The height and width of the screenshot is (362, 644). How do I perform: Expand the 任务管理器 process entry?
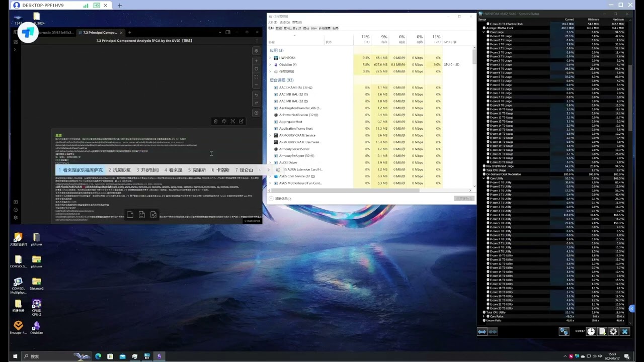270,71
